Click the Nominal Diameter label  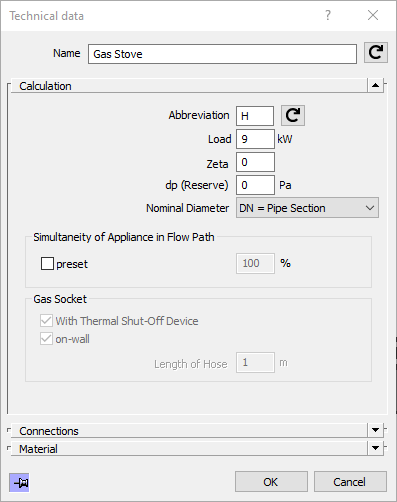tap(187, 208)
